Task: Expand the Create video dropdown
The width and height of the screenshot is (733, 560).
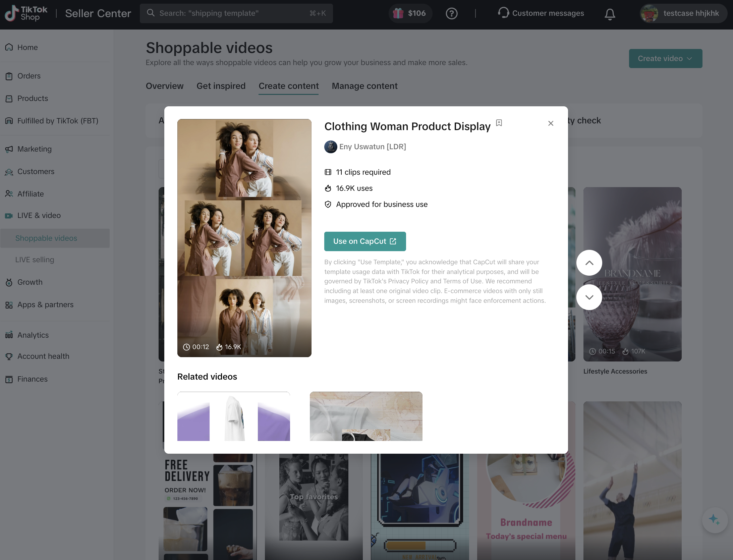Action: point(665,59)
